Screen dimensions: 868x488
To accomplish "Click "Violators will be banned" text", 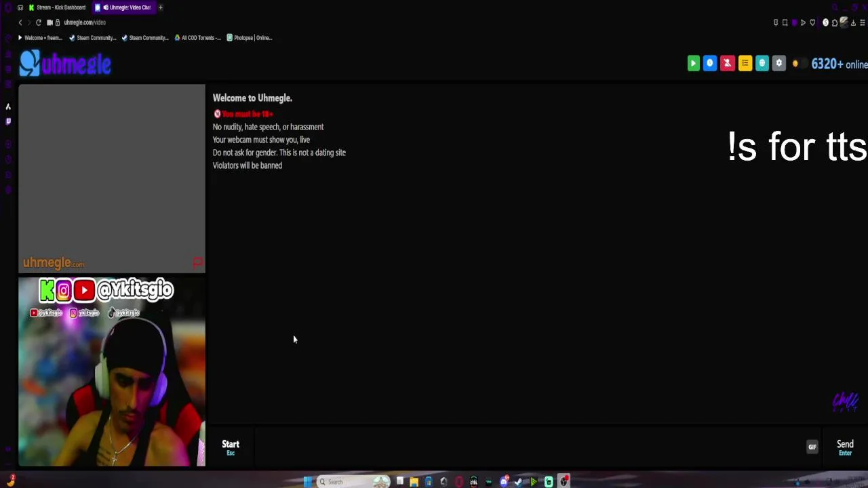I will (247, 165).
